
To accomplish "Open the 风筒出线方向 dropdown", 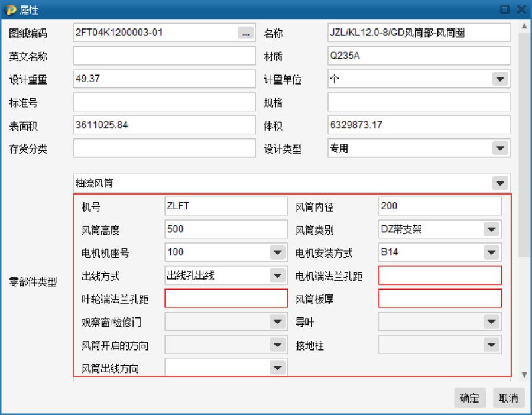I will [x=278, y=368].
